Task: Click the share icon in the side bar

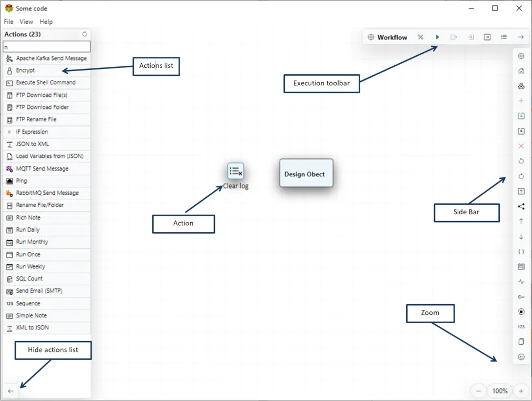Action: [x=521, y=207]
